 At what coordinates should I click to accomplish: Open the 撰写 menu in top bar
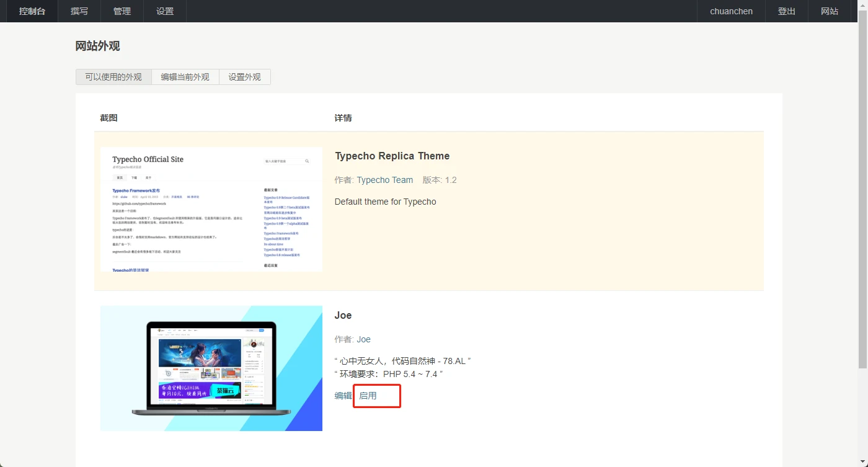pyautogui.click(x=79, y=11)
